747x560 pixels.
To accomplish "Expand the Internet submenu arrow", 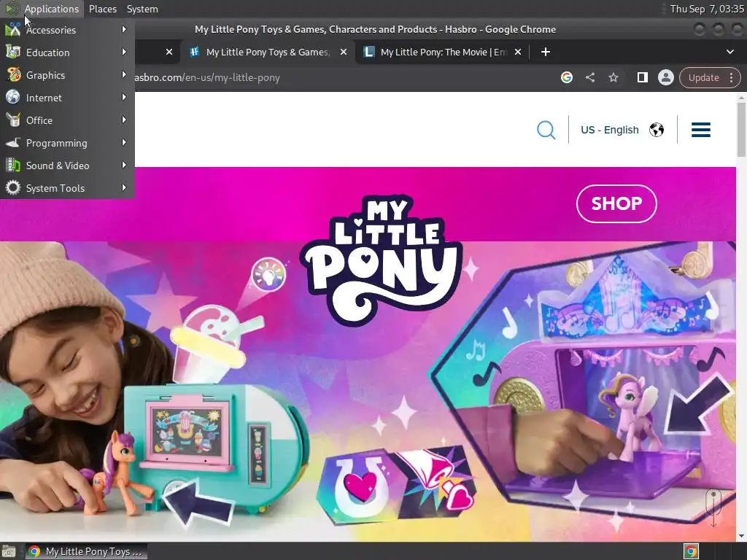I will pyautogui.click(x=124, y=97).
